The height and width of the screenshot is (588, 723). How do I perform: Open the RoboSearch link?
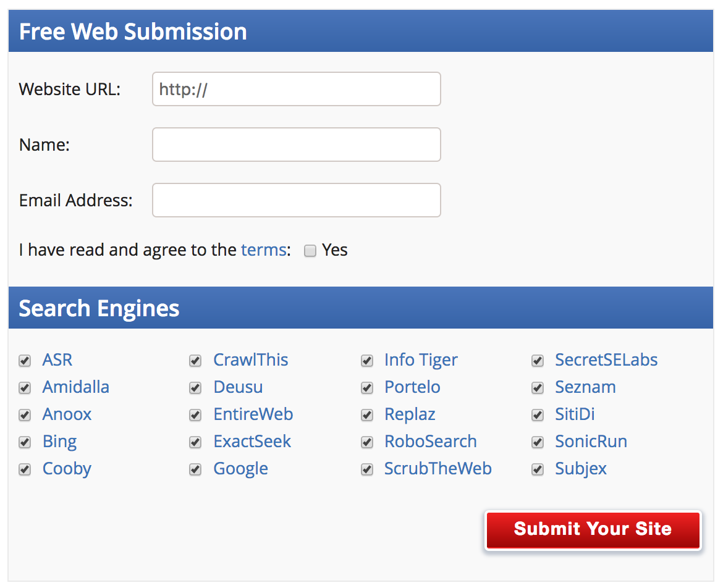click(431, 442)
